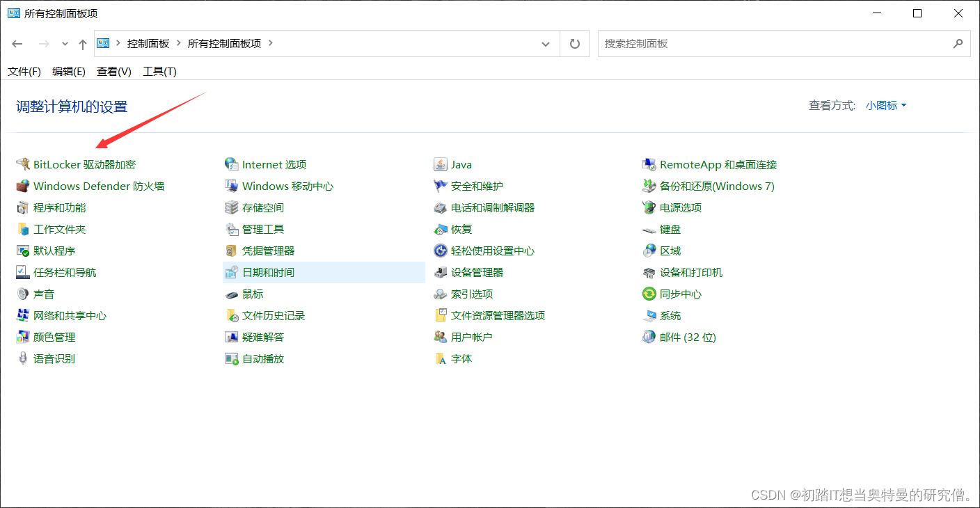Click the 文件历史记录 icon

[x=232, y=316]
